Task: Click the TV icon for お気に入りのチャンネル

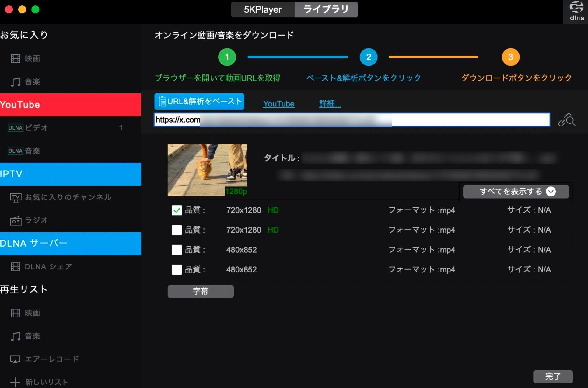Action: (16, 197)
